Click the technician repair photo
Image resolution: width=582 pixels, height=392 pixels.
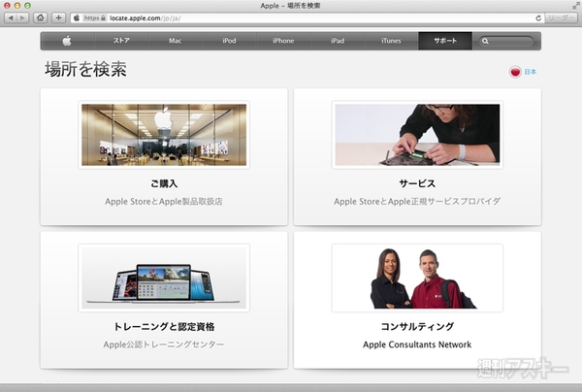pos(417,135)
